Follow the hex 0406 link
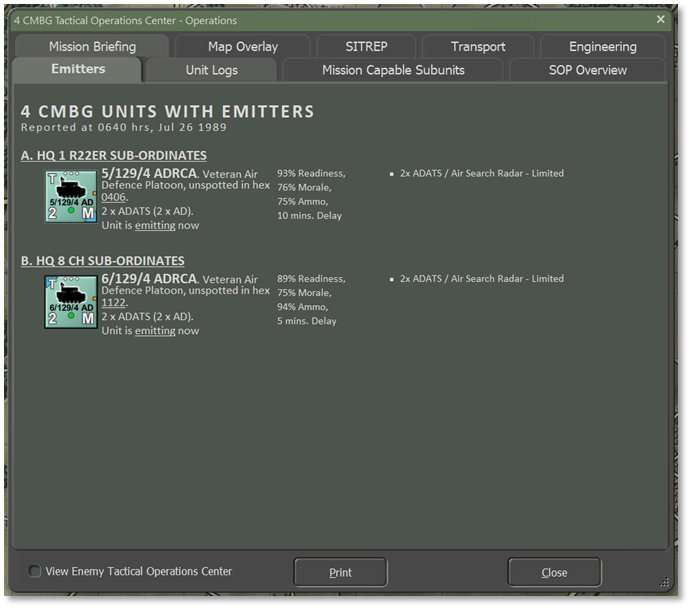 click(x=114, y=198)
